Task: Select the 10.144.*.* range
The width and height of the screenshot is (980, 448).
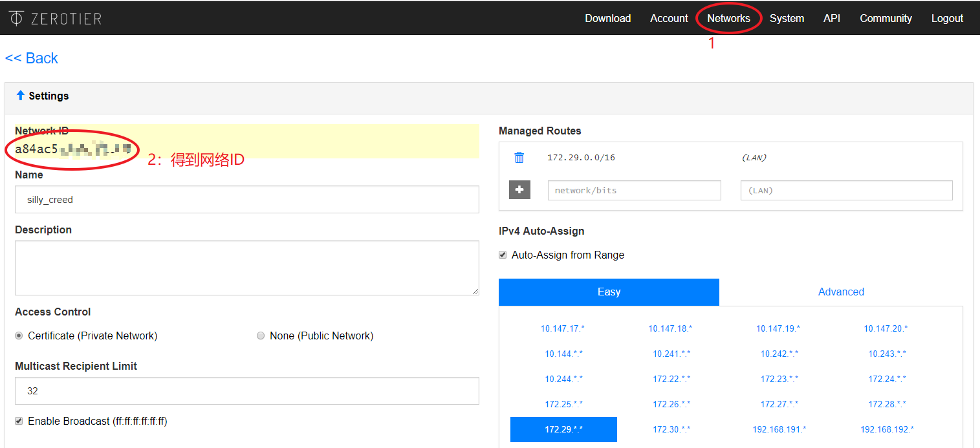Action: tap(563, 354)
